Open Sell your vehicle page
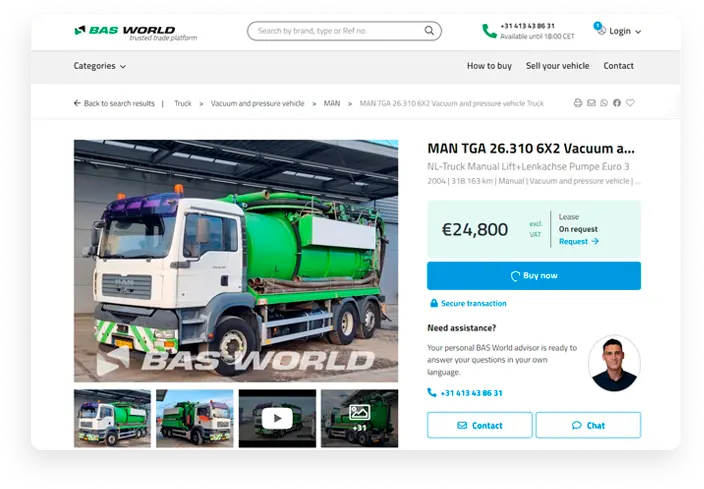Screen dimensions: 704x489 pyautogui.click(x=557, y=66)
